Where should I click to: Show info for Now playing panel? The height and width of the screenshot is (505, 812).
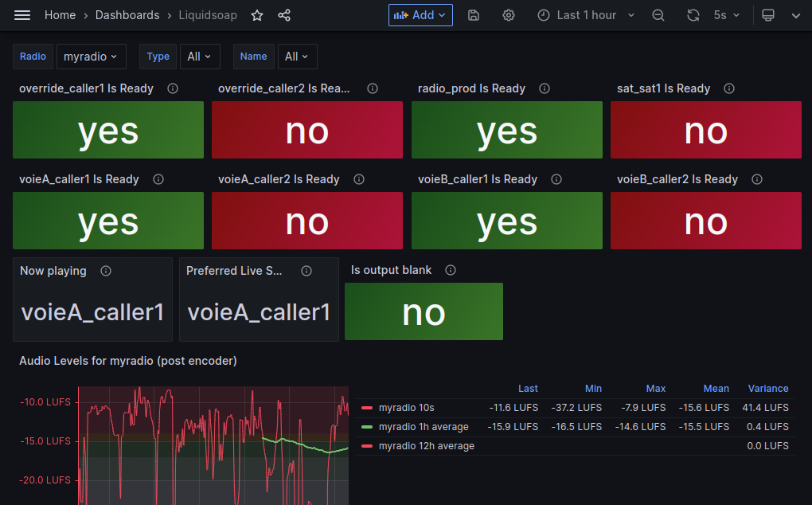pyautogui.click(x=106, y=271)
